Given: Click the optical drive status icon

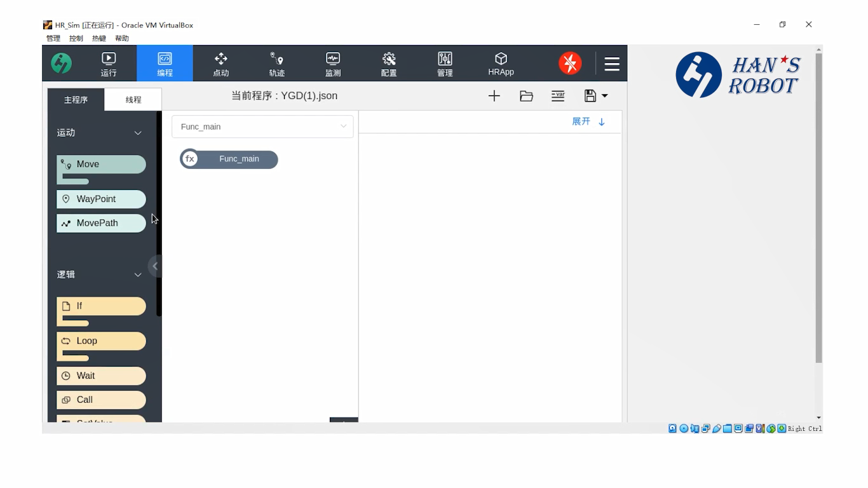Looking at the screenshot, I should point(684,428).
